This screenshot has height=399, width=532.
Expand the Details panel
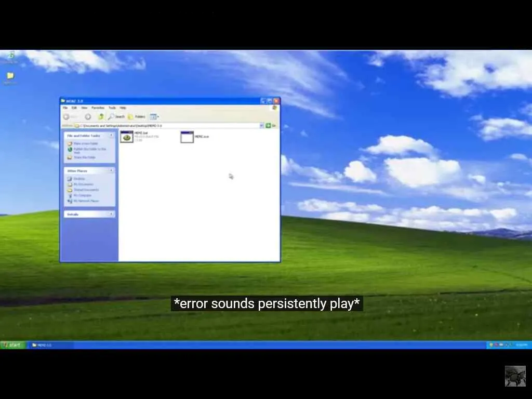pos(111,214)
